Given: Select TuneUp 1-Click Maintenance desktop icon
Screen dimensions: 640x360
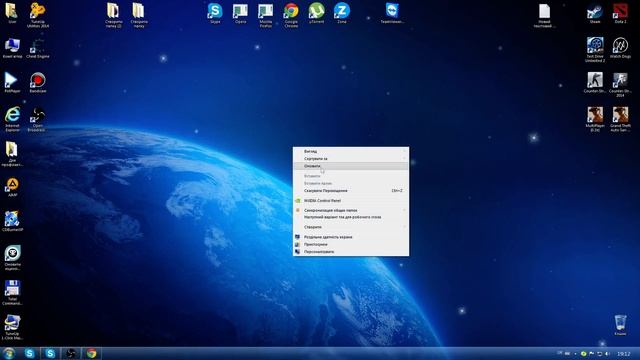Looking at the screenshot, I should (12, 327).
